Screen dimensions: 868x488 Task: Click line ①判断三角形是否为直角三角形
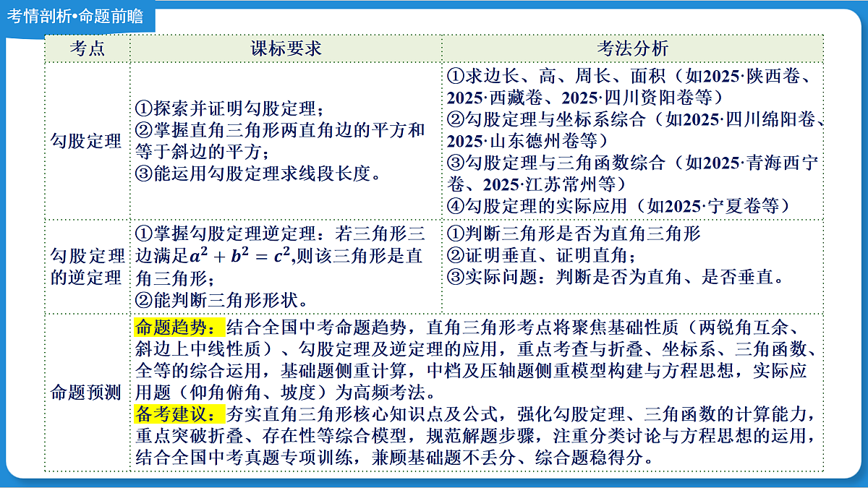(574, 234)
